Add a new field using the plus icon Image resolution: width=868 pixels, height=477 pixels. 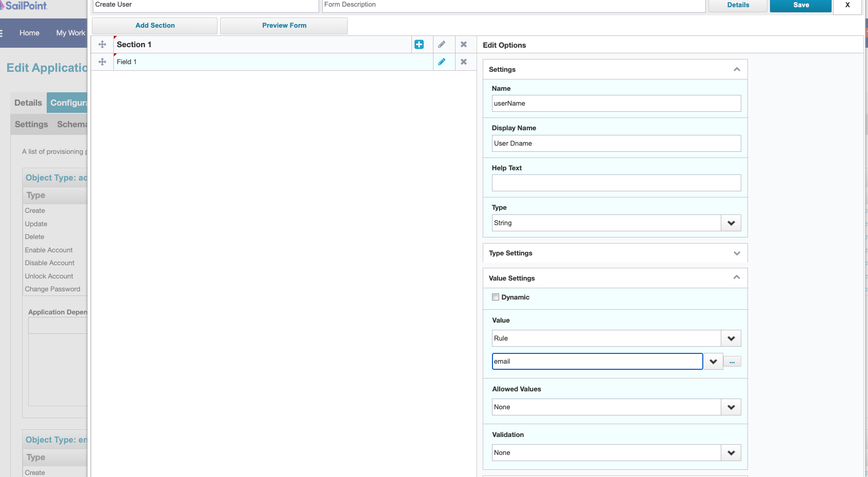click(420, 44)
